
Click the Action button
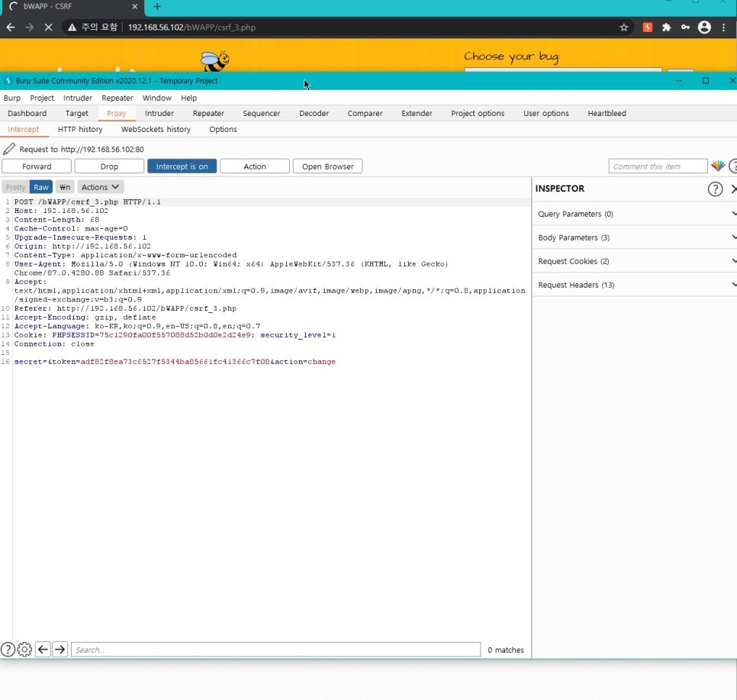pyautogui.click(x=255, y=166)
